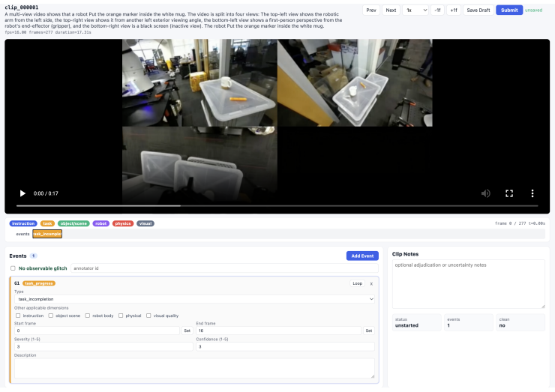Select the physics tag
Image resolution: width=555 pixels, height=392 pixels.
[123, 223]
